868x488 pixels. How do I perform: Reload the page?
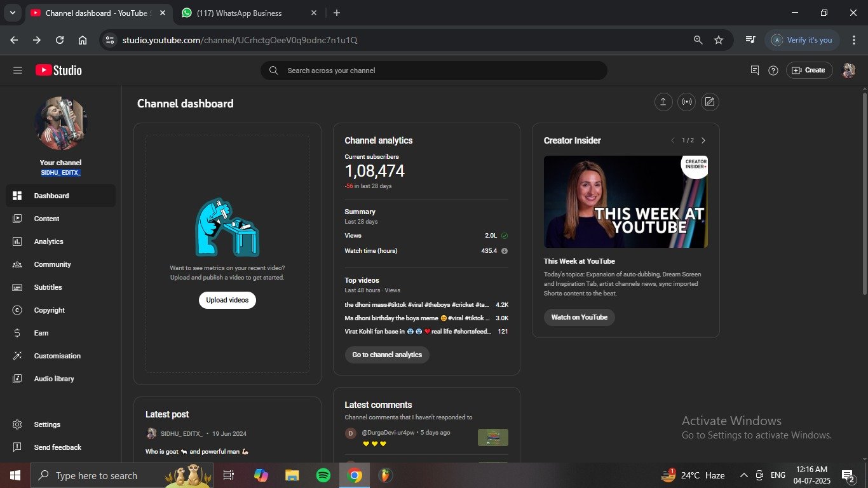60,40
